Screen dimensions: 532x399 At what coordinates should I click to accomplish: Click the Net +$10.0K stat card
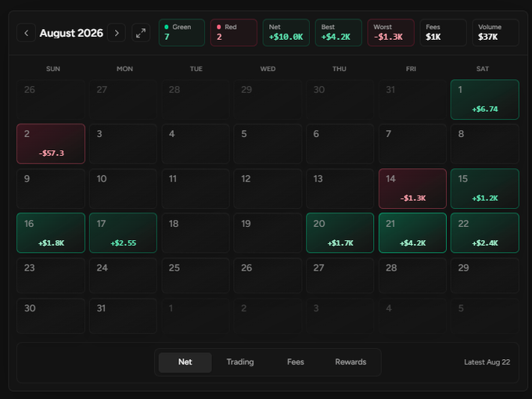point(286,33)
